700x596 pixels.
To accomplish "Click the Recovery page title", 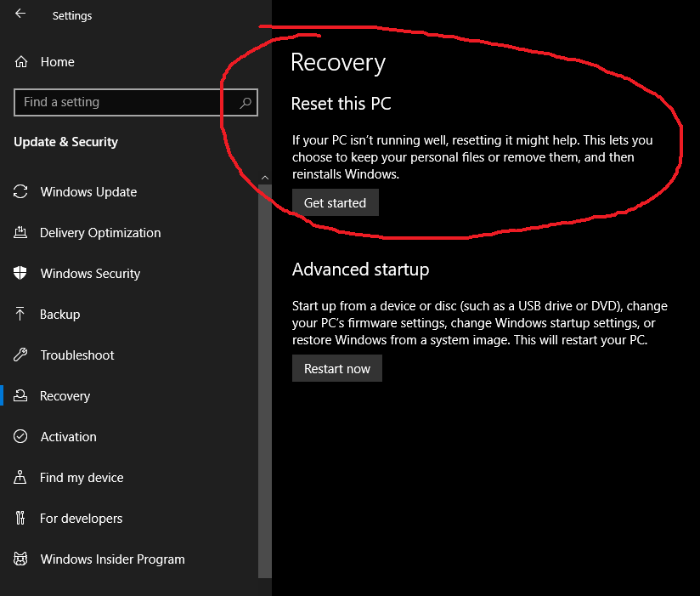I will click(338, 63).
